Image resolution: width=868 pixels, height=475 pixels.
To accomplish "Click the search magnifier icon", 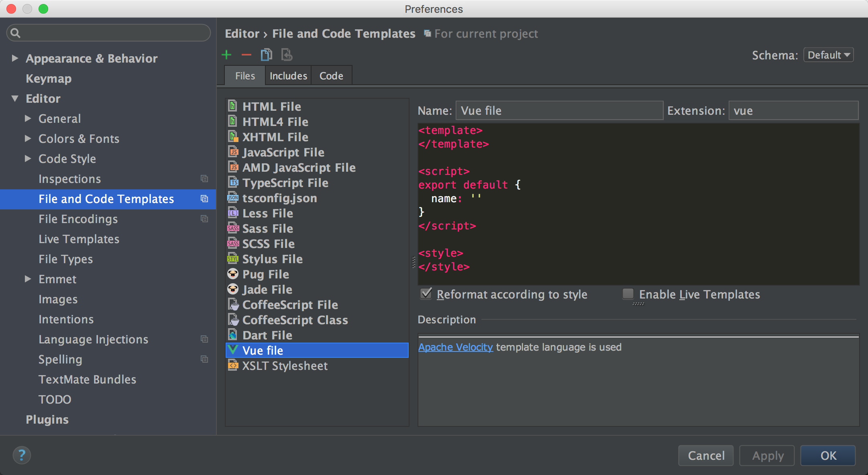I will pos(15,33).
